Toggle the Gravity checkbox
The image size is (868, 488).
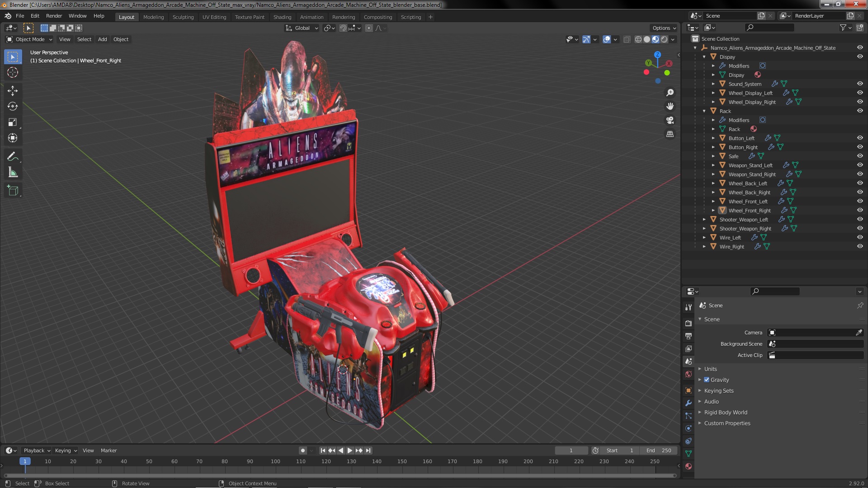coord(707,380)
